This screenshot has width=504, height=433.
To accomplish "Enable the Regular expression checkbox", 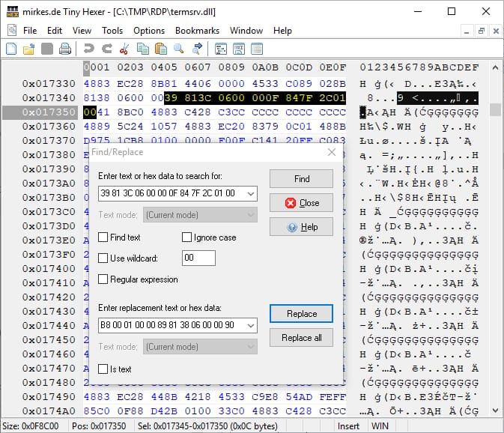I will (x=103, y=279).
